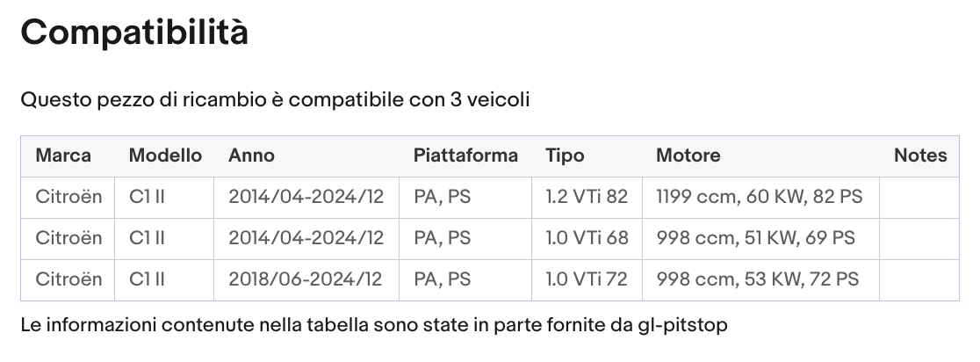Click the 1.0 VTi 72 type cell
The width and height of the screenshot is (980, 362).
coord(587,279)
